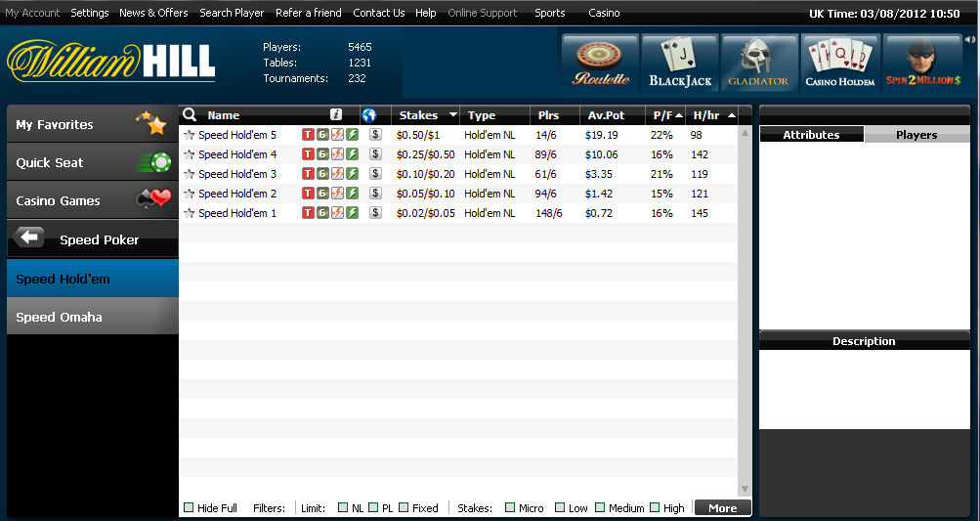This screenshot has height=521, width=980.
Task: Select Speed Hold'em in the sidebar
Action: click(x=93, y=279)
